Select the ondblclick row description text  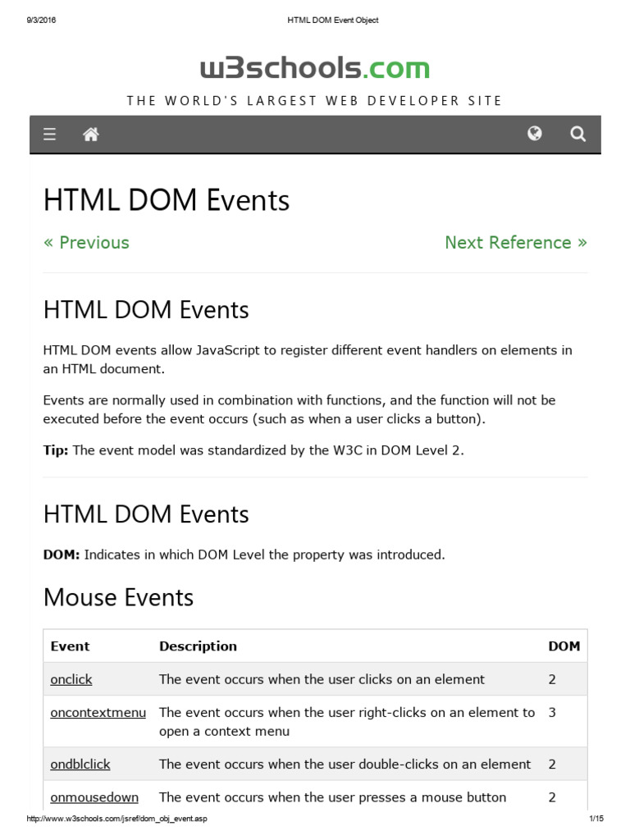[x=345, y=764]
